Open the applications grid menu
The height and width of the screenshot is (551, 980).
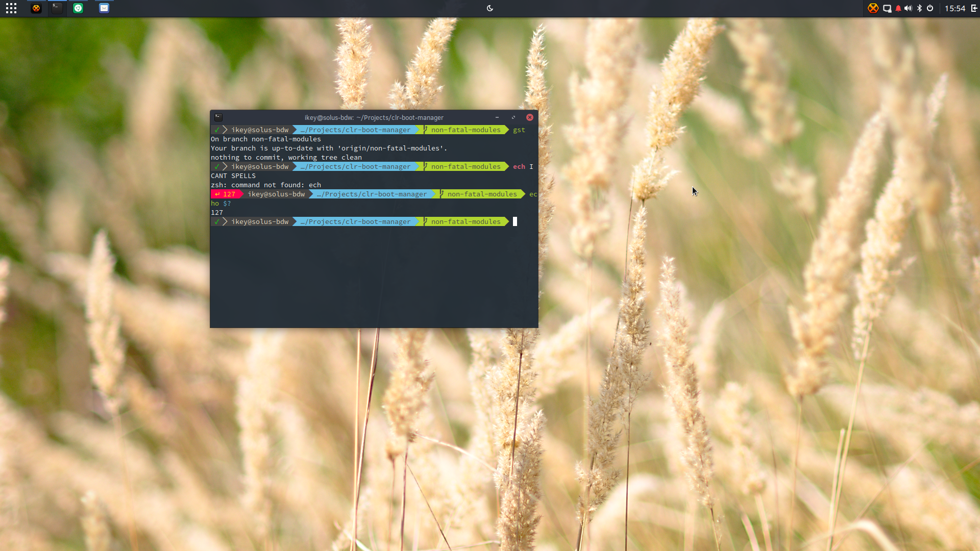pos(11,8)
